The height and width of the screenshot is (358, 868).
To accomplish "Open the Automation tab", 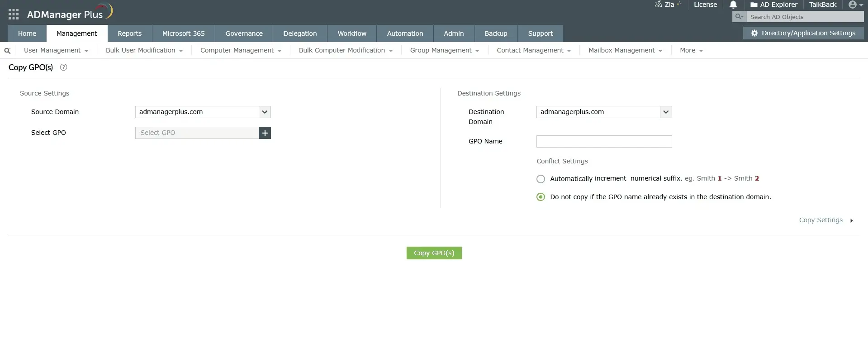I will pyautogui.click(x=405, y=33).
